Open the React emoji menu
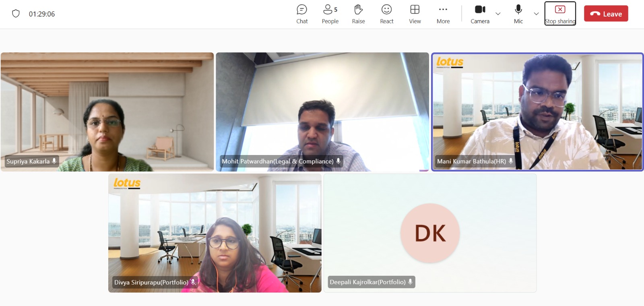 (386, 14)
